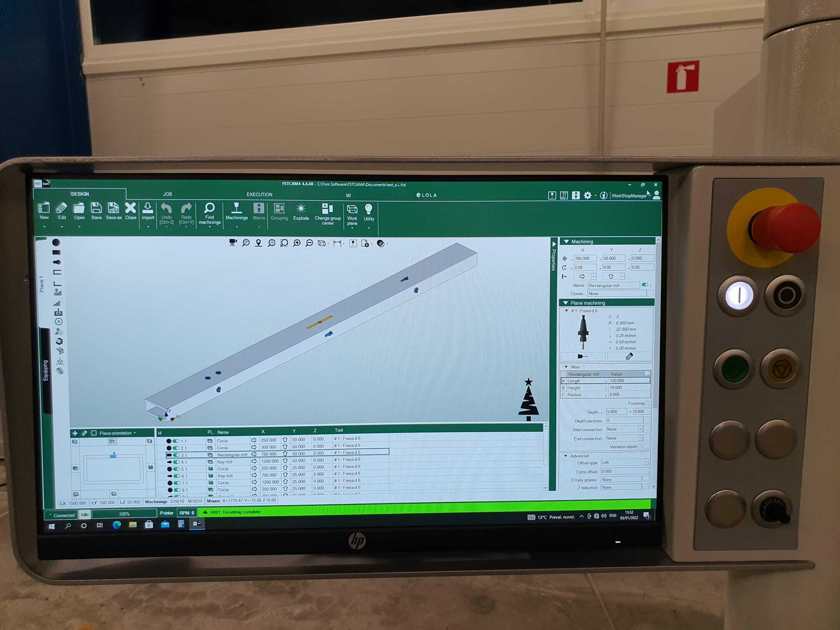Toggle machining 4.1 Key mill off

(x=177, y=462)
